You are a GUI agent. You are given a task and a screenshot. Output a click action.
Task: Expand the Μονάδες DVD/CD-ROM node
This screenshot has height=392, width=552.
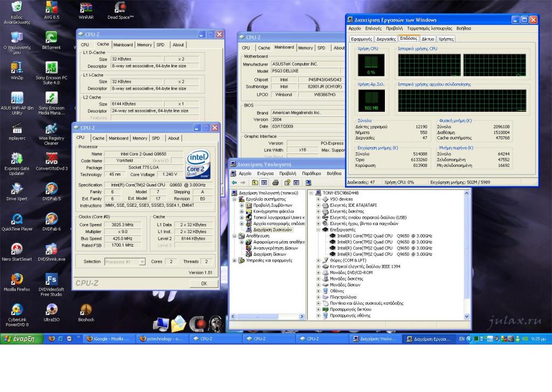[x=318, y=273]
